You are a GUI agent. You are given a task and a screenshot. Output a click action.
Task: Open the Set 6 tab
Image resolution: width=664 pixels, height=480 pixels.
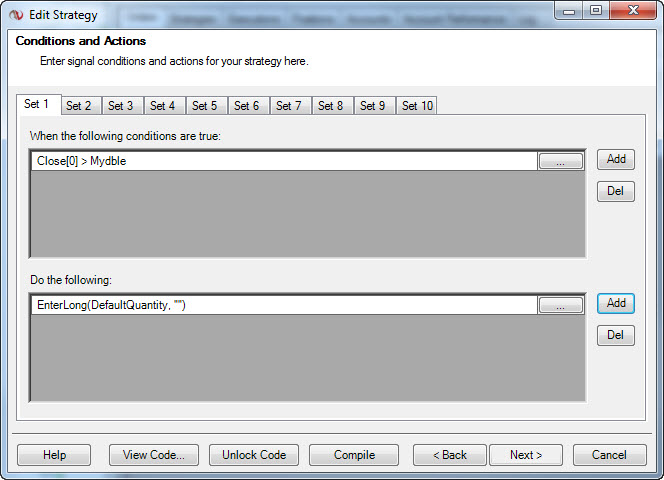click(x=248, y=106)
